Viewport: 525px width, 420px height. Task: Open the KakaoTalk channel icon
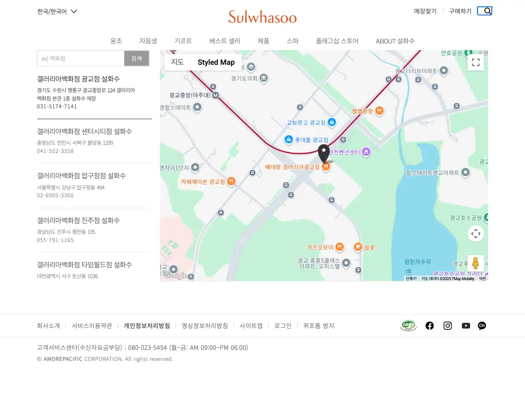[x=482, y=326]
